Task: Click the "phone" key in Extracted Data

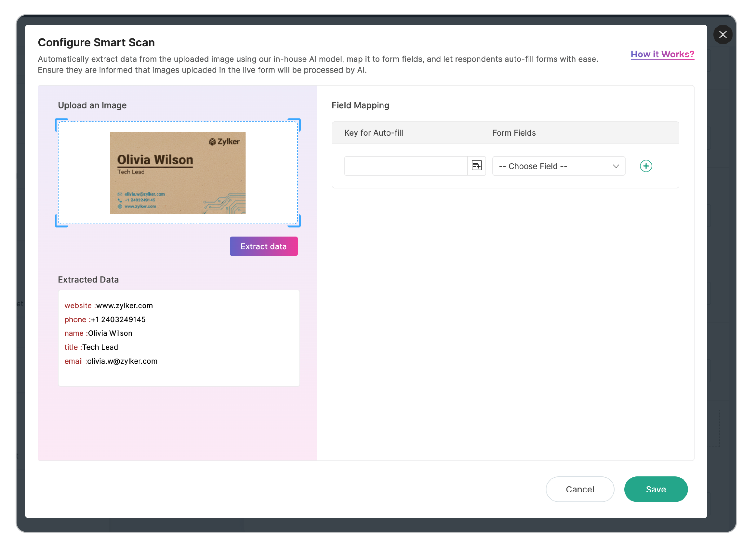Action: tap(75, 320)
